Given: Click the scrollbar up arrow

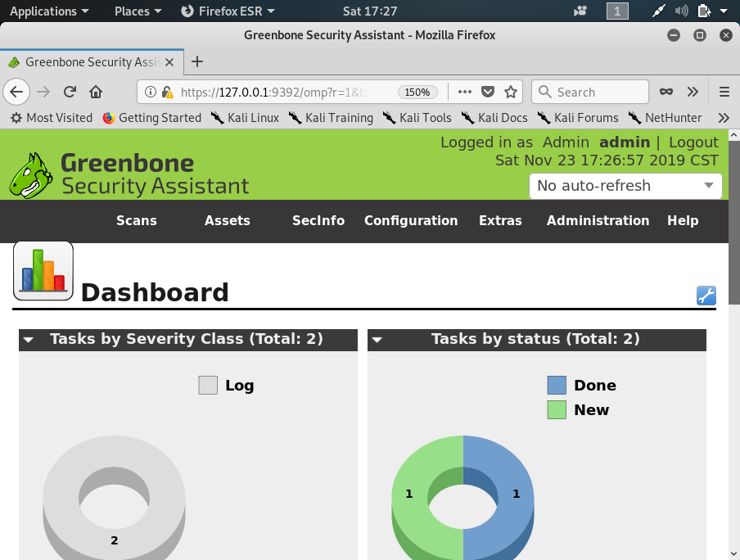Looking at the screenshot, I should click(734, 136).
